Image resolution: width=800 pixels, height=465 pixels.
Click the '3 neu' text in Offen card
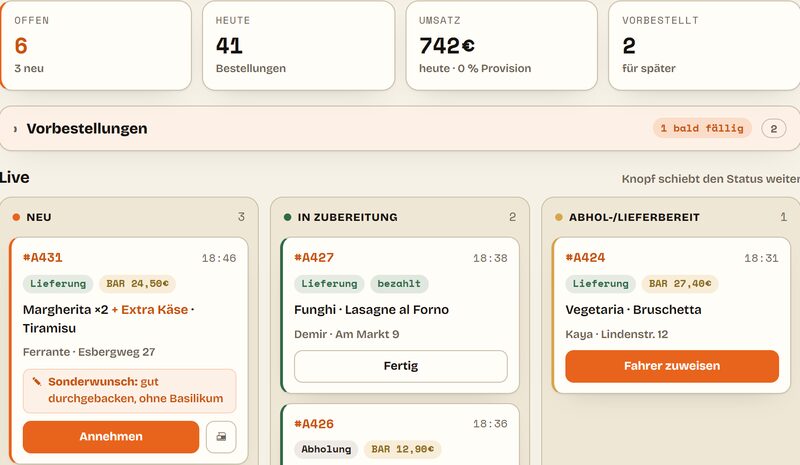[x=29, y=68]
